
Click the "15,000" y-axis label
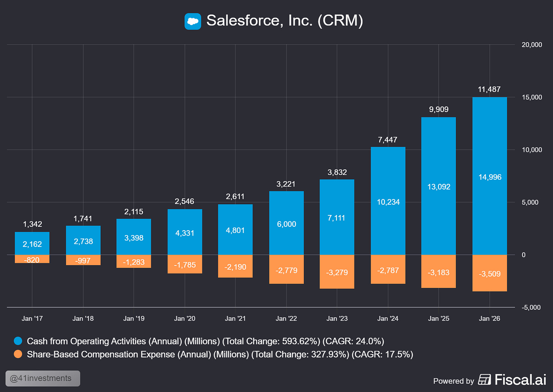click(x=532, y=97)
